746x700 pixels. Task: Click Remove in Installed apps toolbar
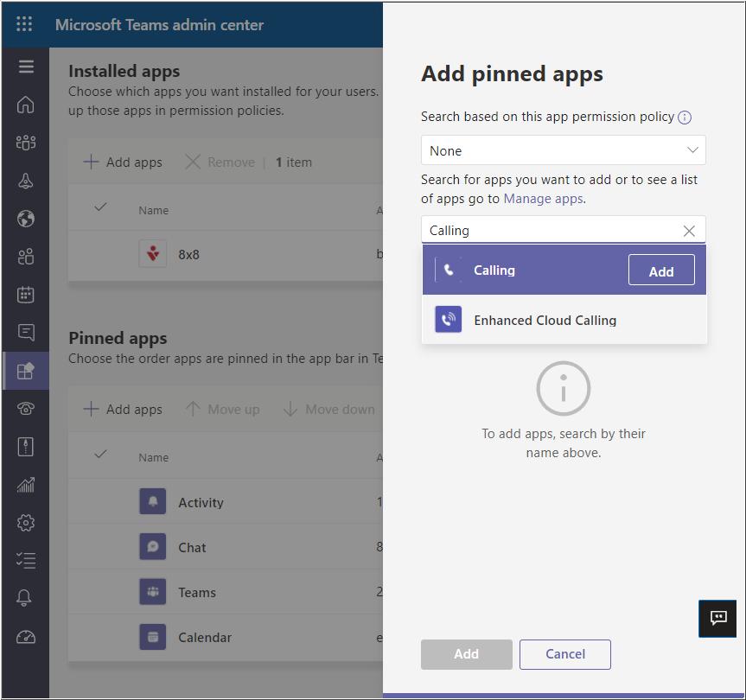coord(220,162)
